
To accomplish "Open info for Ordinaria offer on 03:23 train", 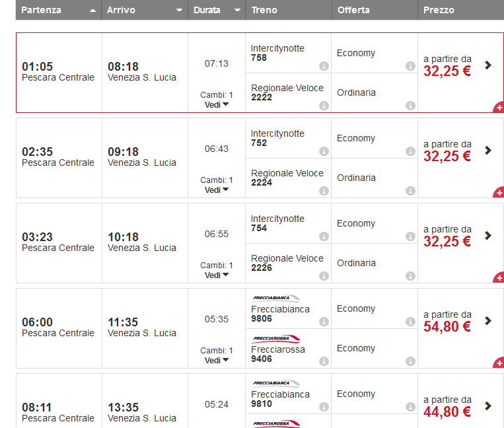I will [x=410, y=276].
